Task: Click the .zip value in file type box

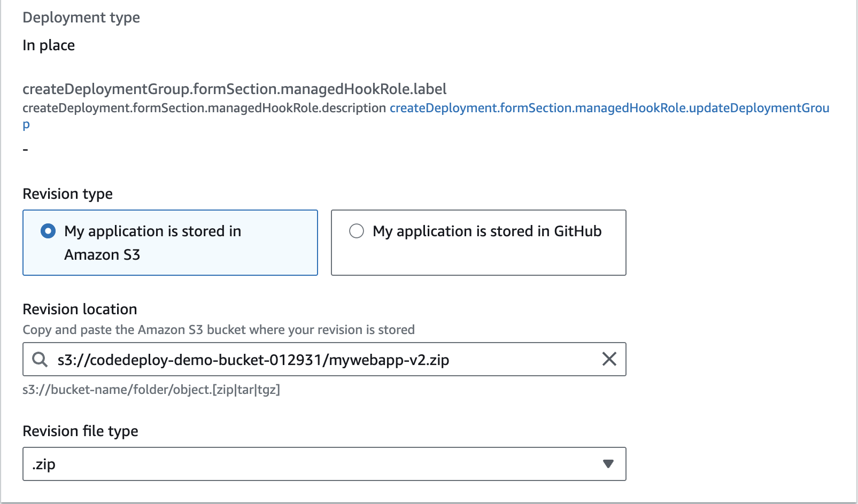Action: (x=44, y=464)
